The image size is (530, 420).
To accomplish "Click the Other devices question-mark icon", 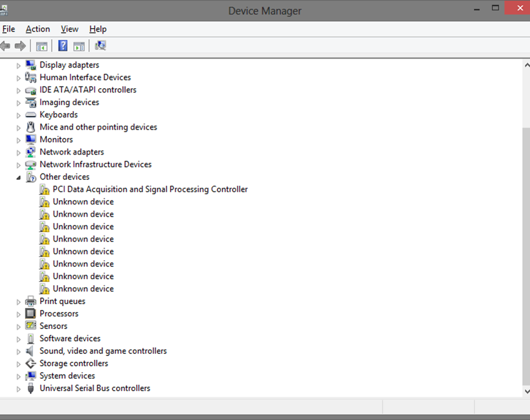I will coord(31,177).
